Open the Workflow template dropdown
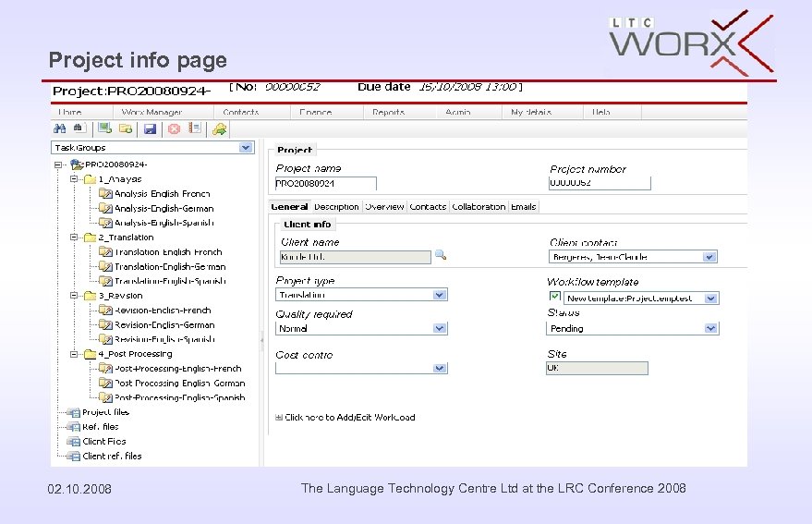The image size is (812, 524). (x=711, y=299)
